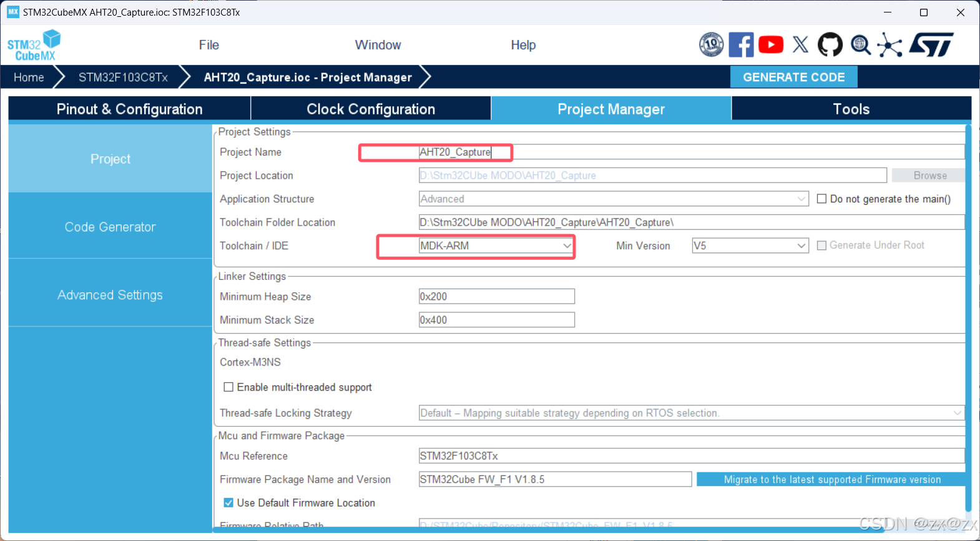Click the 'Project Settings' group title
The height and width of the screenshot is (541, 980).
pyautogui.click(x=255, y=132)
